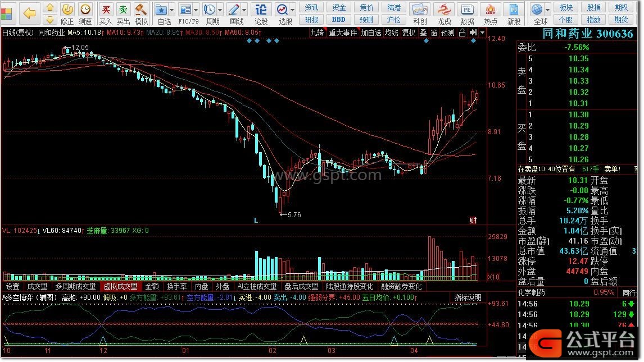Open the 盘后成交量 tab

tap(301, 287)
